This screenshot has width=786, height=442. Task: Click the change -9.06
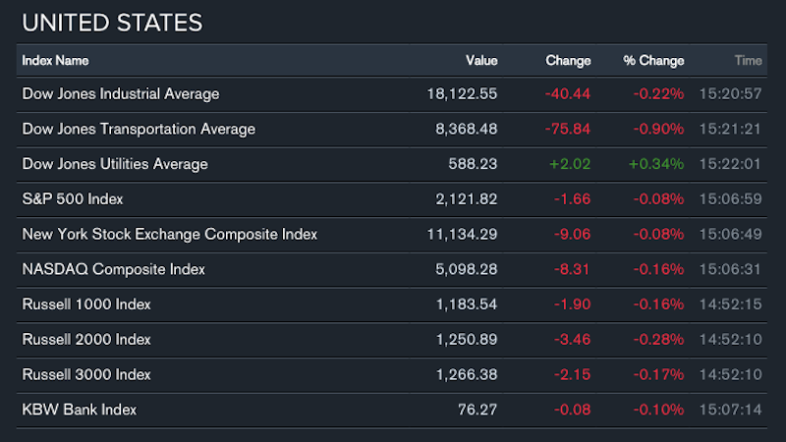click(x=572, y=234)
